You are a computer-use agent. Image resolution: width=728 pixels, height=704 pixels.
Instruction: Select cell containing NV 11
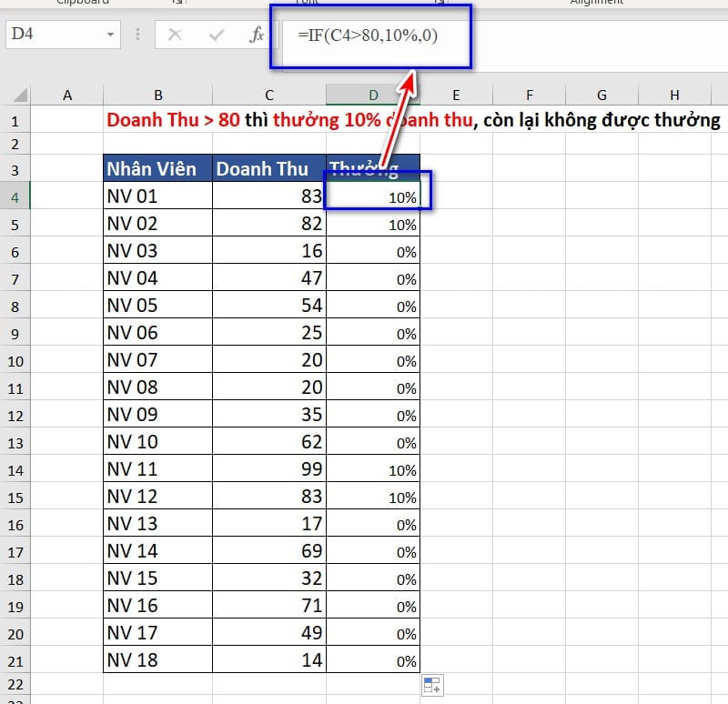pyautogui.click(x=157, y=469)
